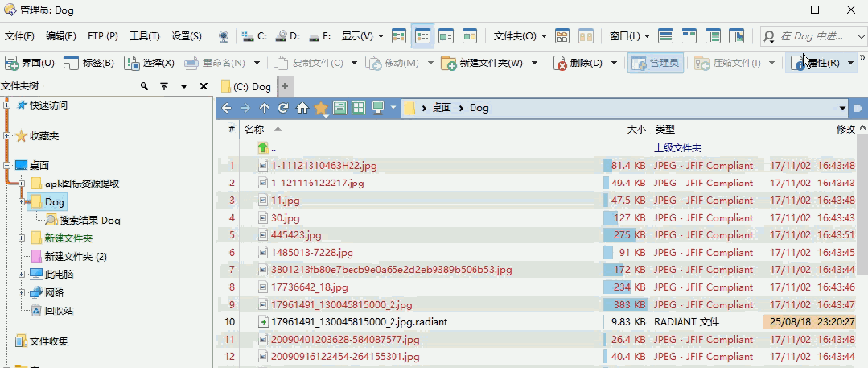This screenshot has height=368, width=868.
Task: Open drive C: from the toolbar
Action: pyautogui.click(x=255, y=36)
